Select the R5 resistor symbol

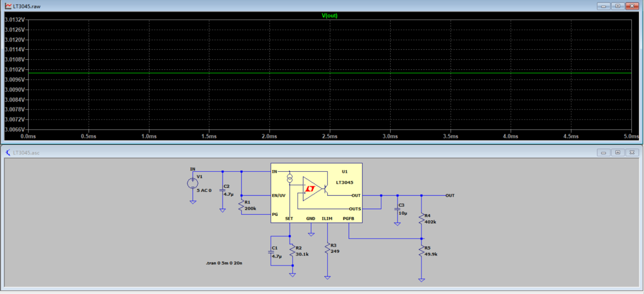point(421,251)
